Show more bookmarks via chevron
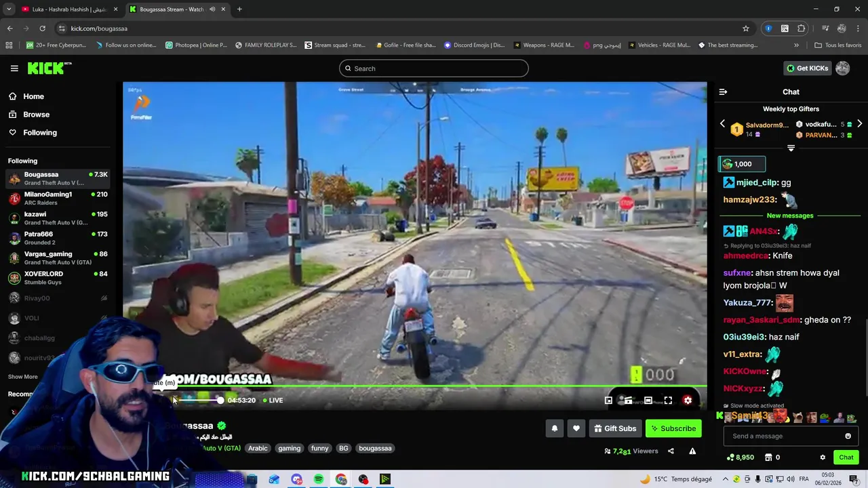This screenshot has width=868, height=488. 796,45
